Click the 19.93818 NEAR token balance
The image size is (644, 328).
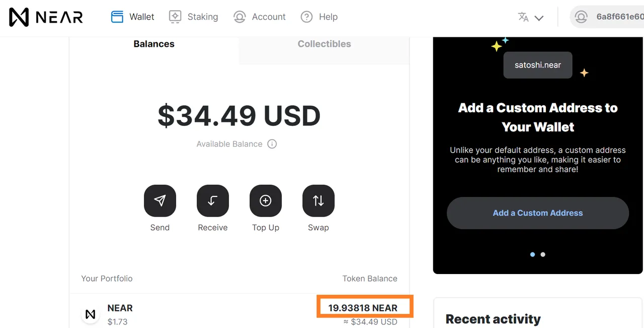point(363,308)
